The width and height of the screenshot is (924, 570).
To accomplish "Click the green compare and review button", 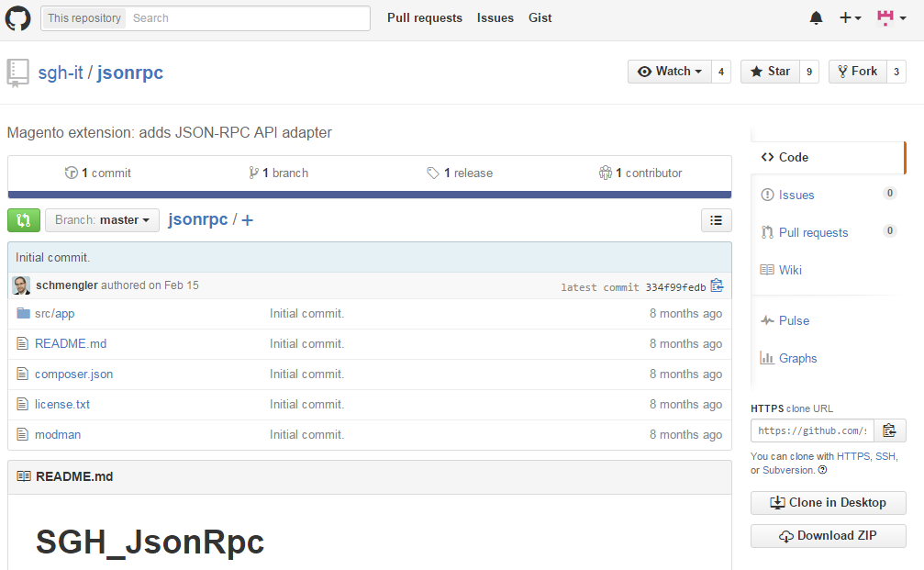I will pyautogui.click(x=23, y=220).
